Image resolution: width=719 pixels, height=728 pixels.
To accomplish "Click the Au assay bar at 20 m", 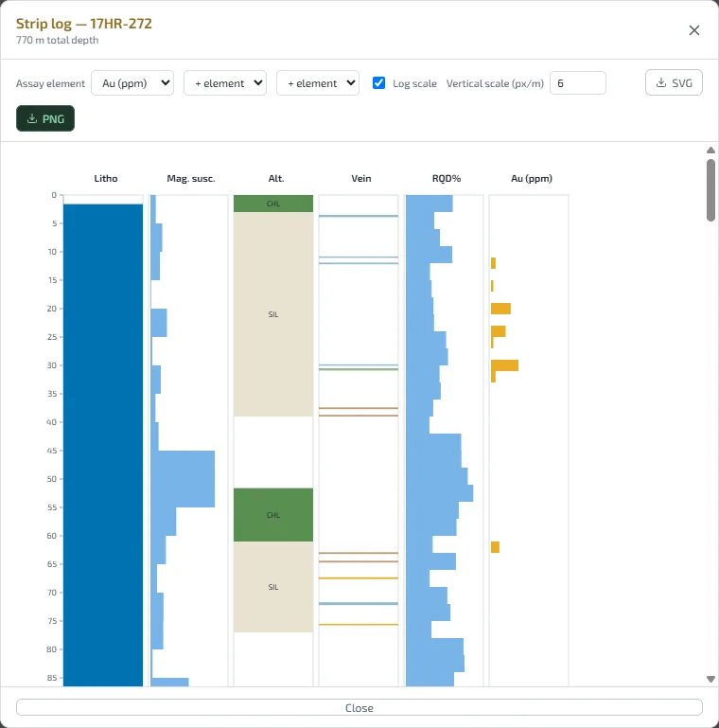I will (501, 309).
